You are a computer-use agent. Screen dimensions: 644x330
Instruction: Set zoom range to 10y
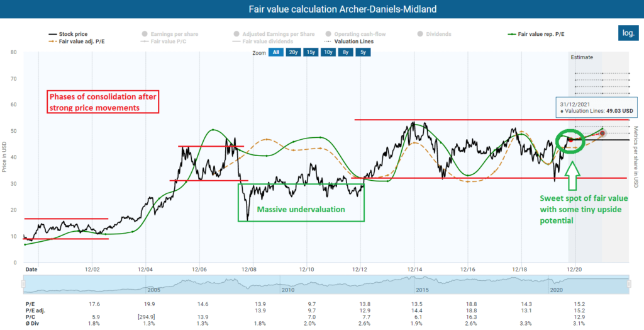point(328,53)
